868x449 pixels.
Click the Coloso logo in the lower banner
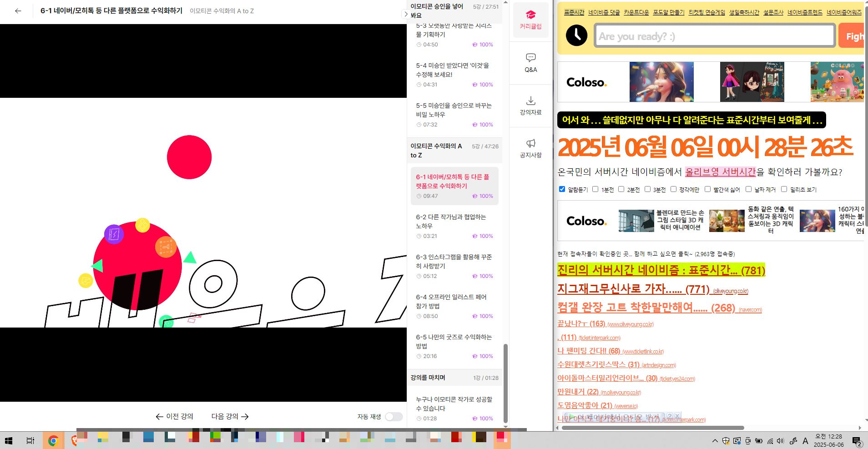click(x=586, y=221)
